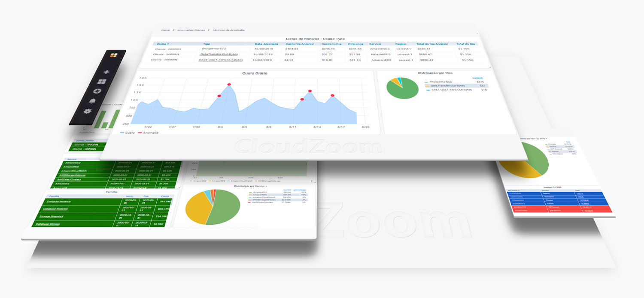Open the CloudZoom logo in dark sidebar
644x298 pixels.
114,55
